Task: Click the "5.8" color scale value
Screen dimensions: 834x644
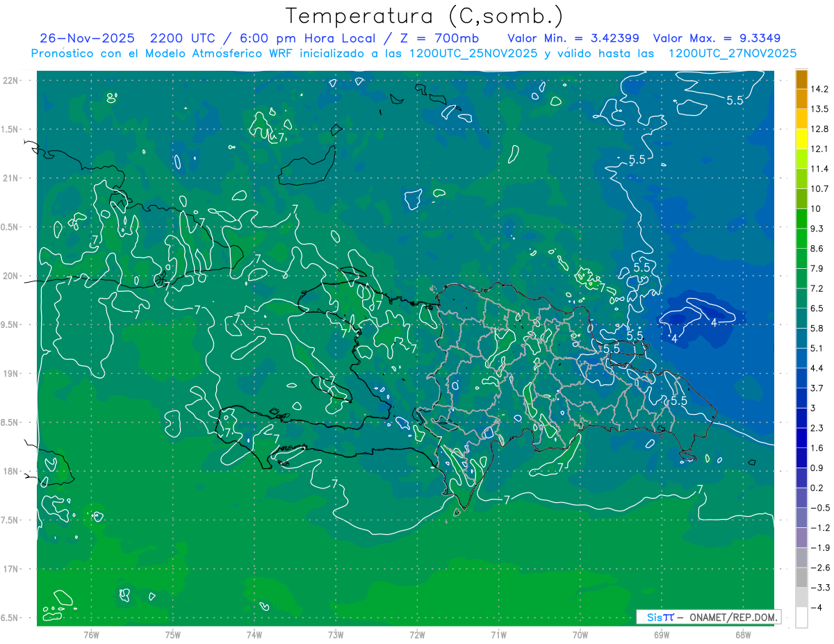Action: [817, 329]
